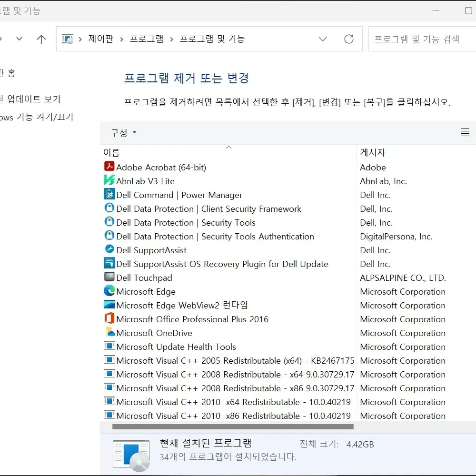Open the 구성 dropdown menu
The width and height of the screenshot is (476, 476).
point(124,133)
